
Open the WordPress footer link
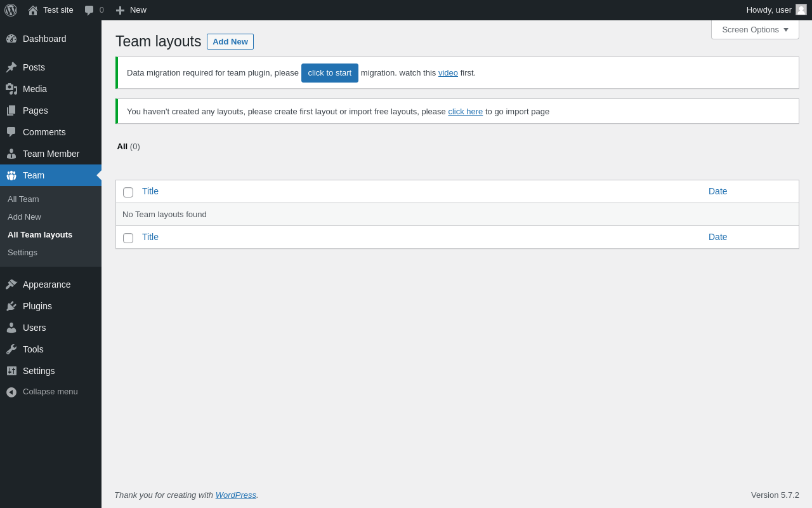coord(236,495)
